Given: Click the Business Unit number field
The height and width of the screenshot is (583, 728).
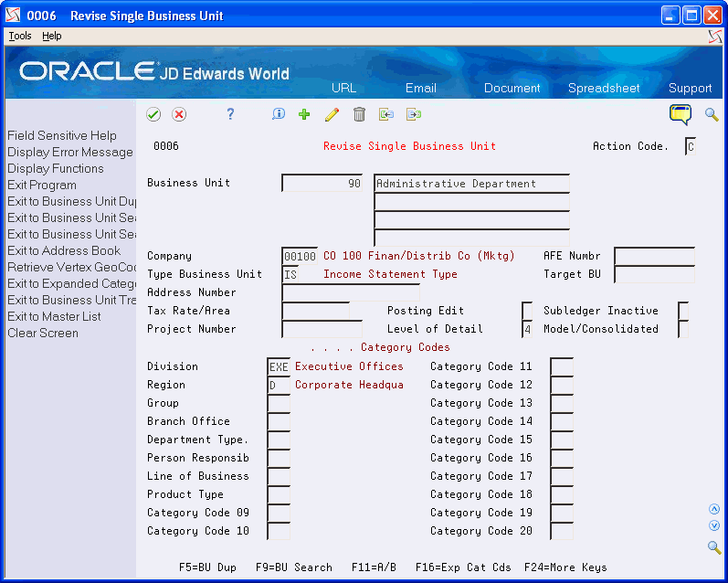Looking at the screenshot, I should (x=322, y=183).
